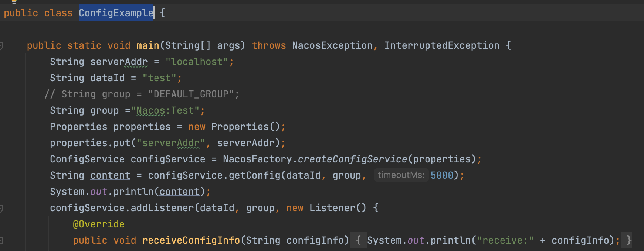The height and width of the screenshot is (251, 644).
Task: Click the 5000 timeout value
Action: (442, 175)
